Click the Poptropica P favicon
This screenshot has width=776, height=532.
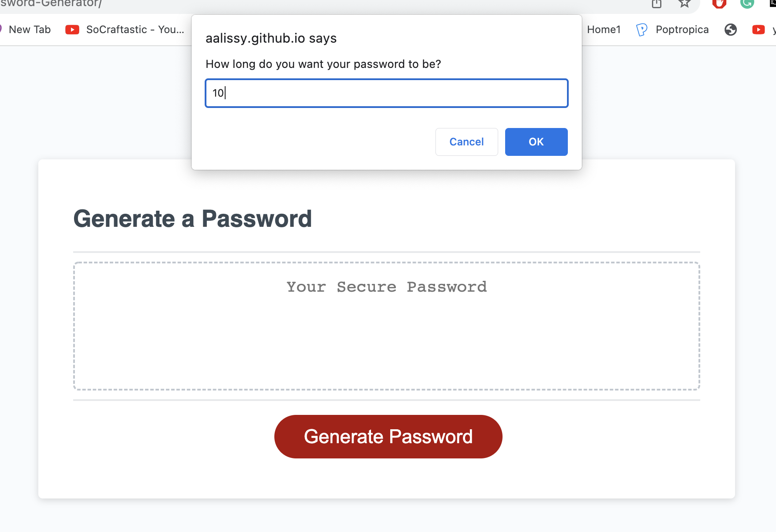(x=641, y=29)
